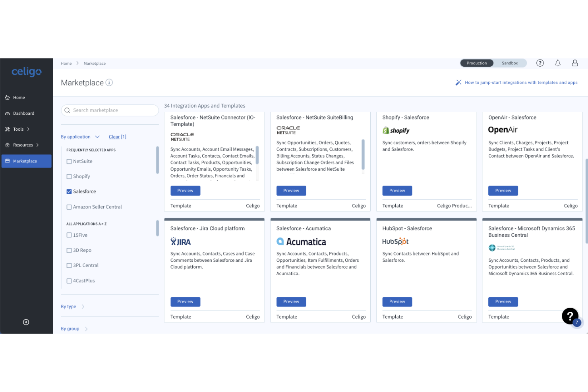Click the Marketplace breadcrumb

[95, 64]
